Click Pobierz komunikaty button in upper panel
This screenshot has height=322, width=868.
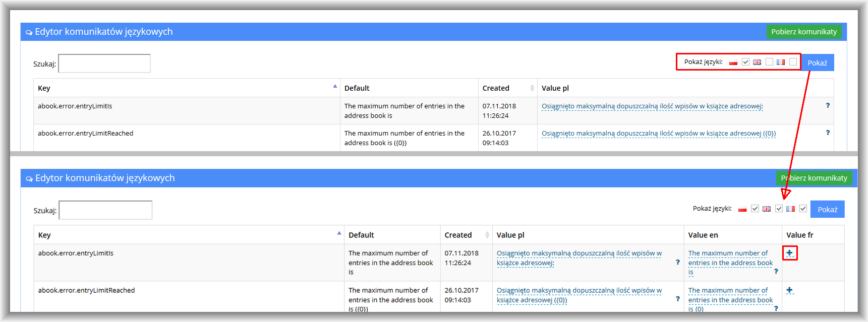804,32
